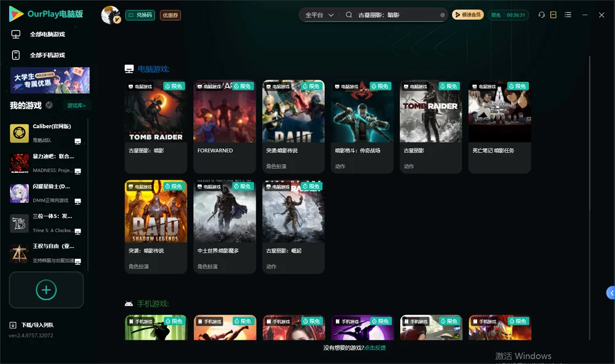Launch 三位一体5 Trine 5 game
Screen dimensions: 615x364
(46, 223)
